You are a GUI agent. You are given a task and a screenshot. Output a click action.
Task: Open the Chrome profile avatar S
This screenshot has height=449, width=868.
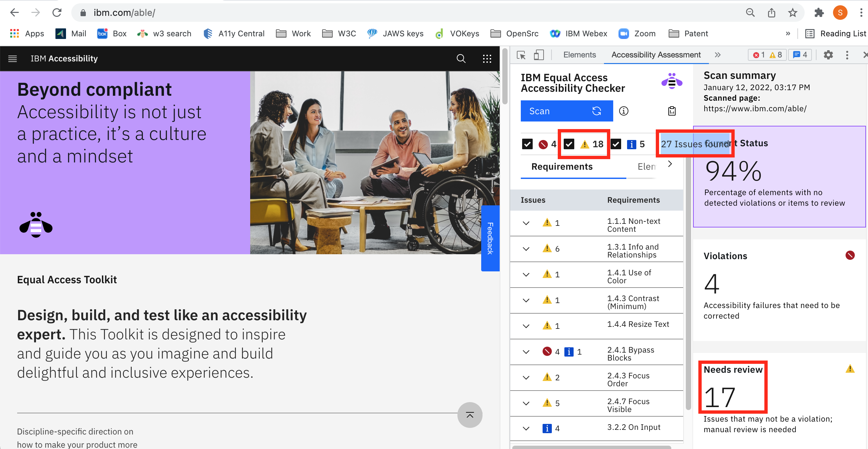(x=840, y=13)
